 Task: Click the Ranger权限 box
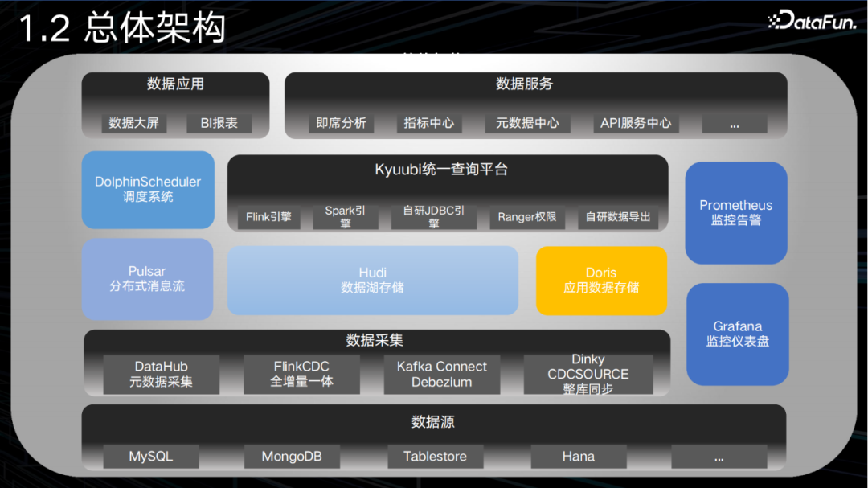tap(527, 217)
